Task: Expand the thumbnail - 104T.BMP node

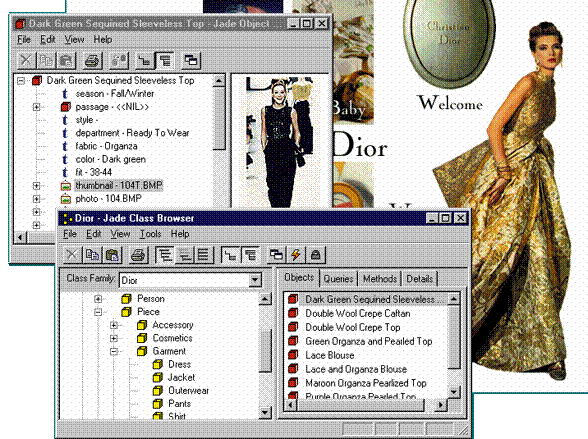Action: coord(36,186)
